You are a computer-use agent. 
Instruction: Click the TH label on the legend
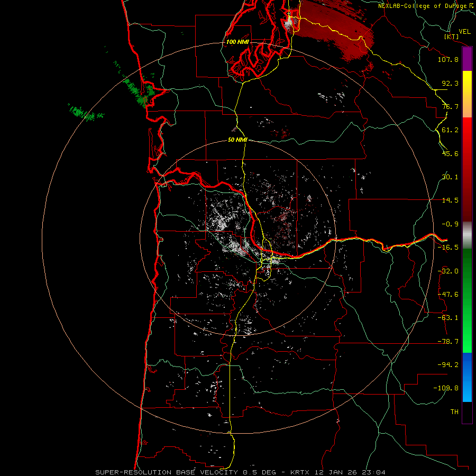454,412
